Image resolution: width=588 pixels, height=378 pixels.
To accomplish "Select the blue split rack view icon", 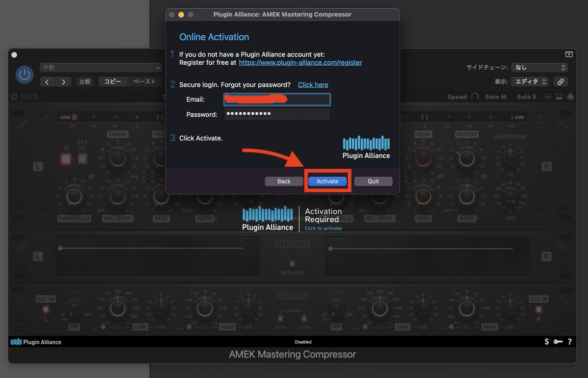I will (548, 97).
